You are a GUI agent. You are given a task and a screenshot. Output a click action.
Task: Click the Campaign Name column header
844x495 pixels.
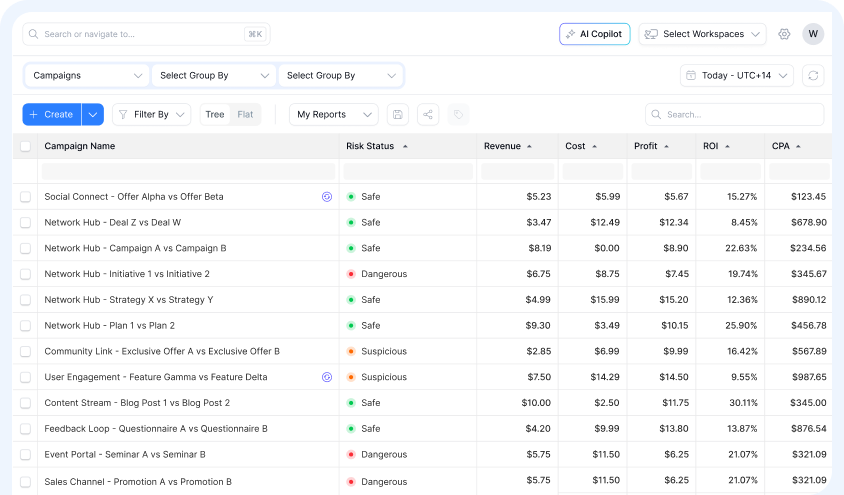[80, 146]
